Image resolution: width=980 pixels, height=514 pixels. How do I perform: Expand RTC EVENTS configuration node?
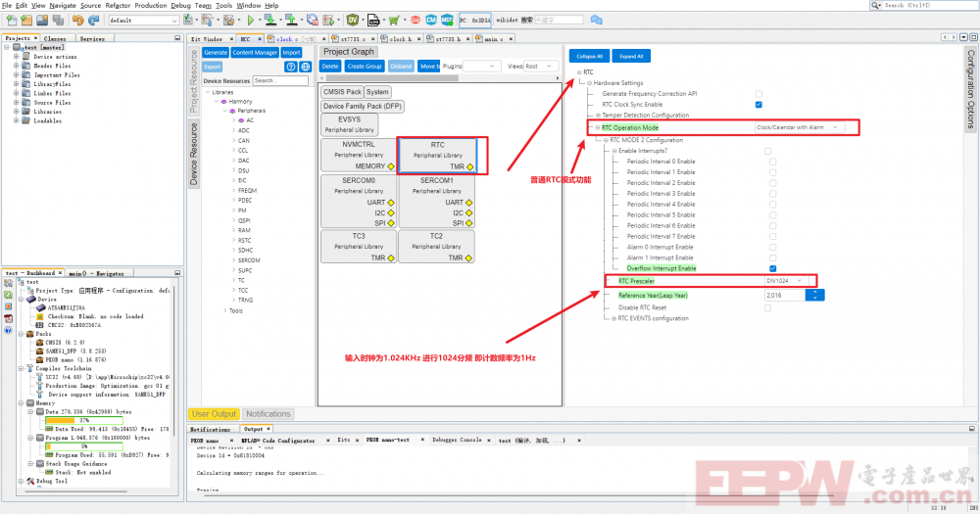[613, 318]
